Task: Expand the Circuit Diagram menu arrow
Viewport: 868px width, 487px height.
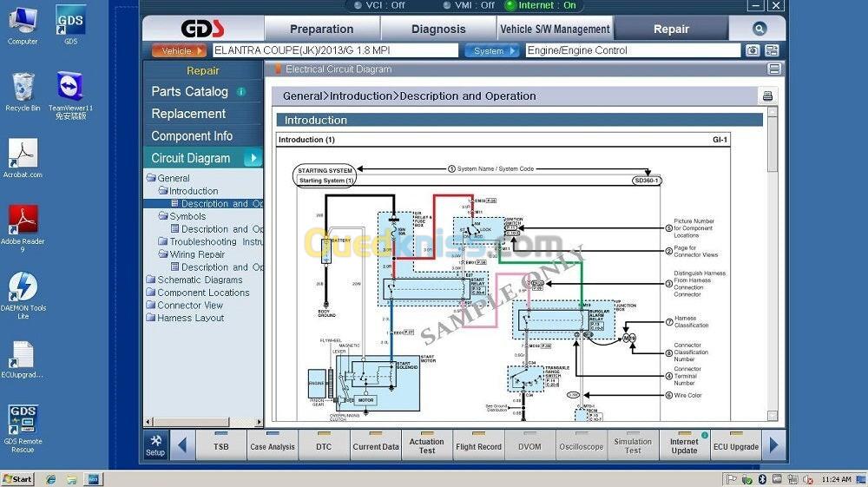Action: 253,158
